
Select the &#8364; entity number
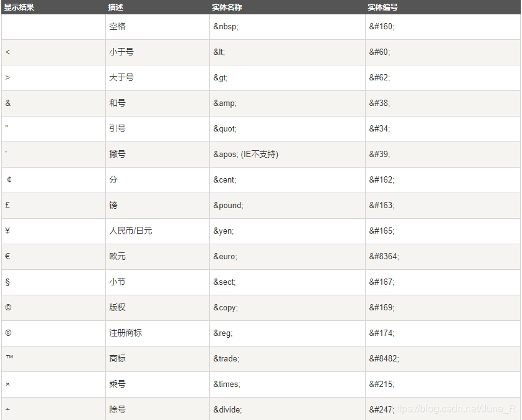(x=384, y=257)
